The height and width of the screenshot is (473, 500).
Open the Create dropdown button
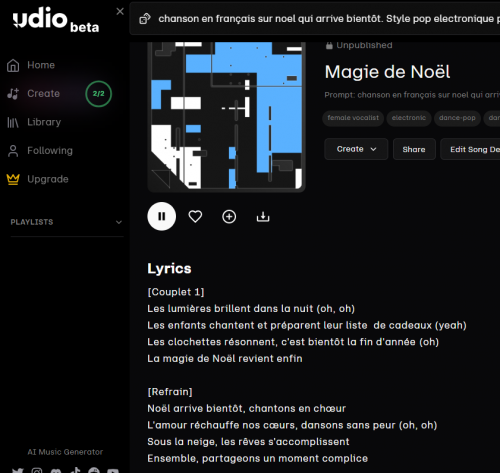[356, 149]
